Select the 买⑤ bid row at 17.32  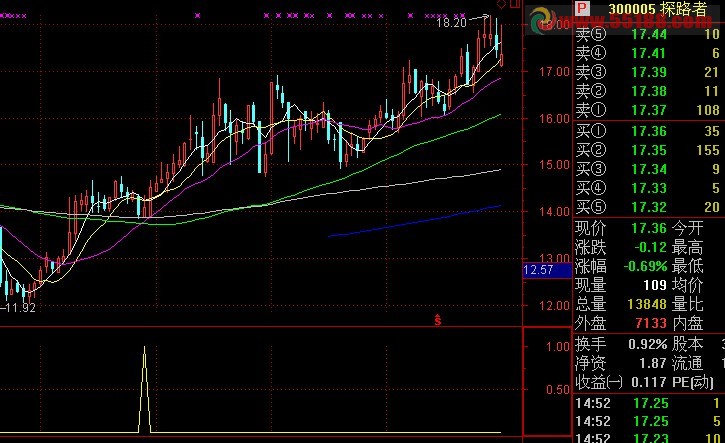[648, 207]
